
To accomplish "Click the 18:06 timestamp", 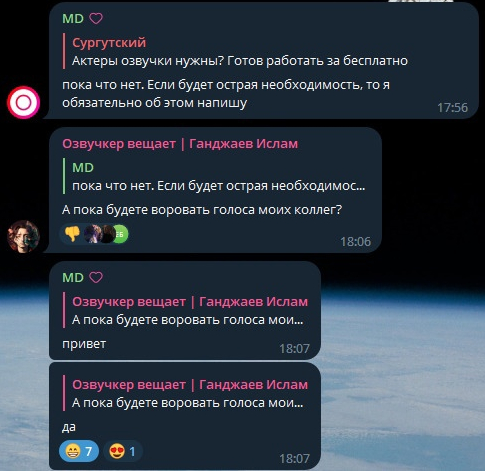I will pos(355,242).
